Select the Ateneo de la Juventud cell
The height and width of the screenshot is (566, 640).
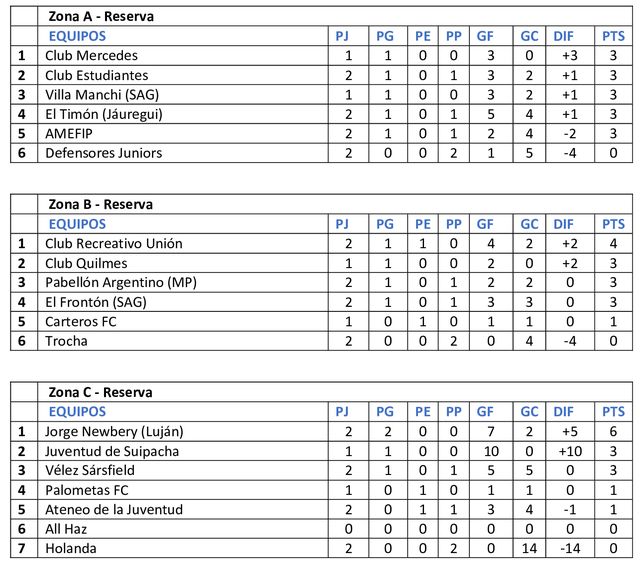(113, 509)
